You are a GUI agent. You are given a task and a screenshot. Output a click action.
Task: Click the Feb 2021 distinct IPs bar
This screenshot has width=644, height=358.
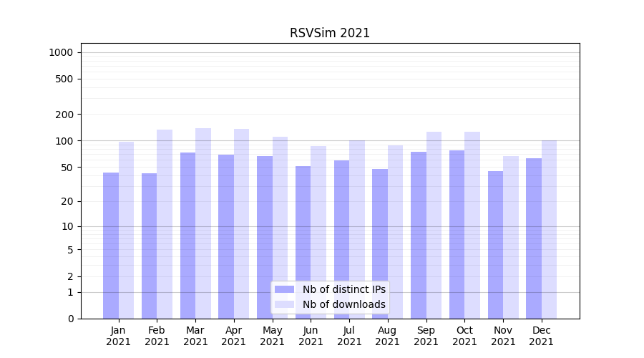pyautogui.click(x=149, y=246)
